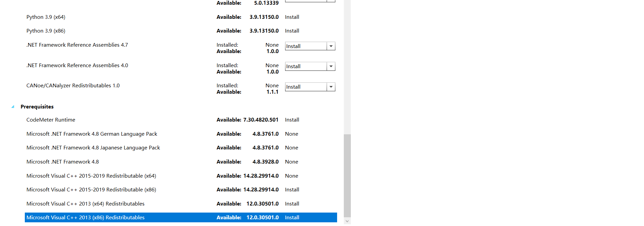Click None action for German Language Pack

click(291, 134)
